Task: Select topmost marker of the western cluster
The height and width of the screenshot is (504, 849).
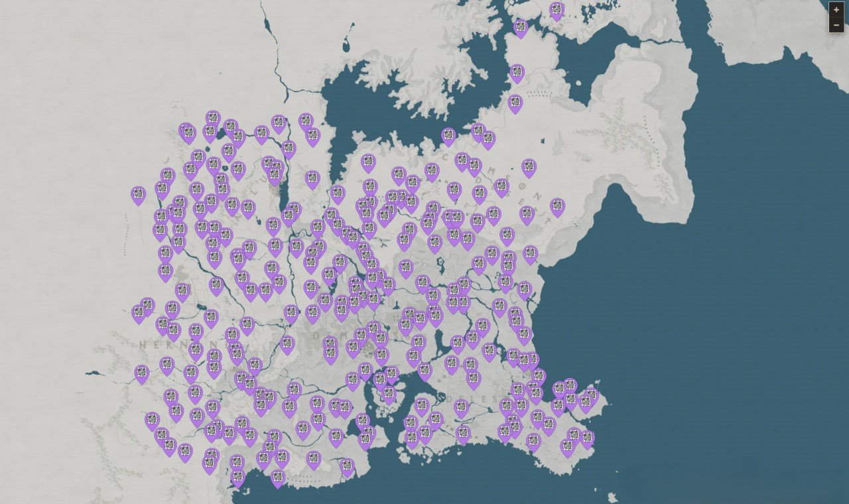Action: tap(212, 119)
